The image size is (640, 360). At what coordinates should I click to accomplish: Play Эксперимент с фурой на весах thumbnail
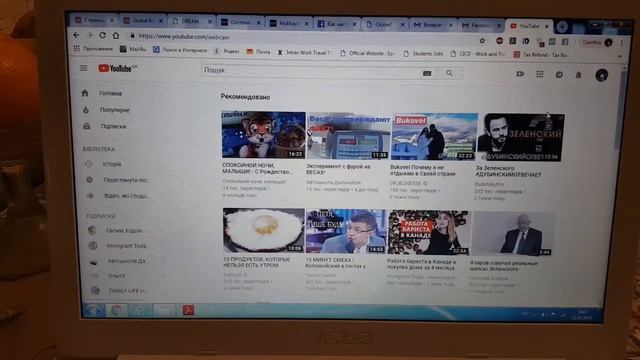(x=349, y=136)
